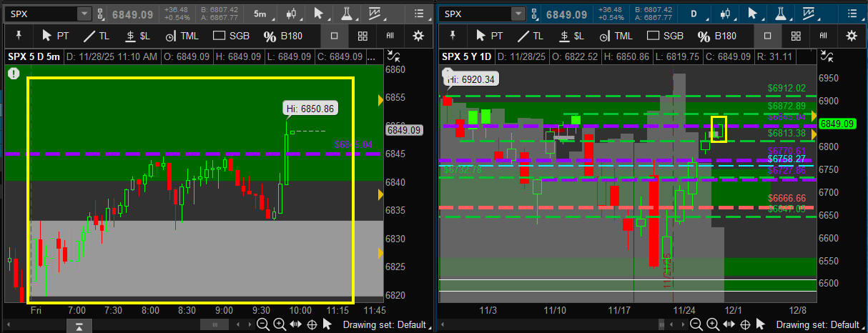
Task: Click the All button in right chart toolbar
Action: pos(824,36)
